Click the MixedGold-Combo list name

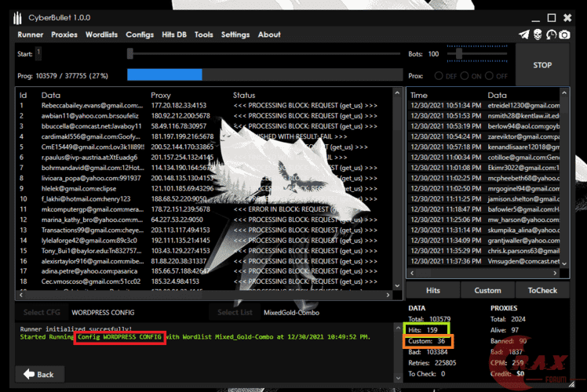(x=292, y=312)
